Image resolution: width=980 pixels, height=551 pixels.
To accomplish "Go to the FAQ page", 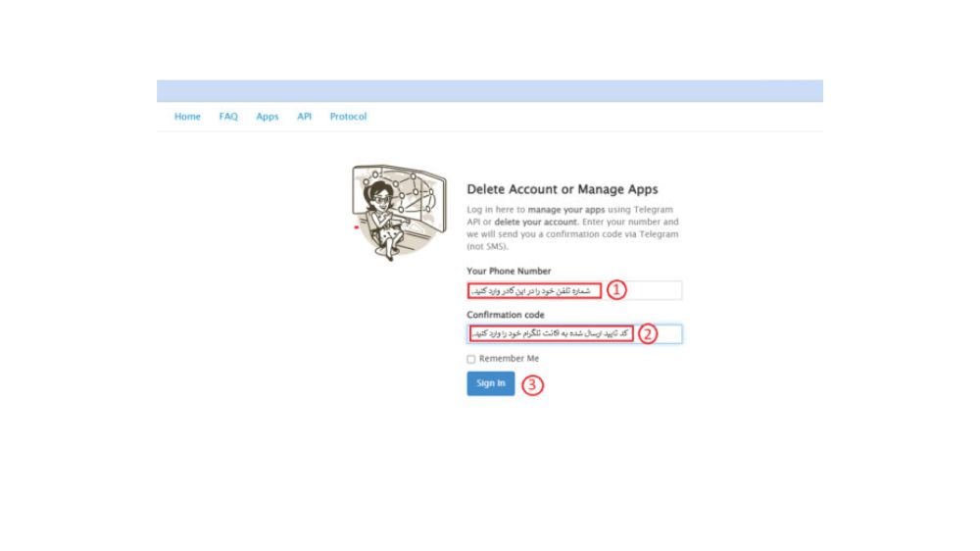I will (x=228, y=117).
